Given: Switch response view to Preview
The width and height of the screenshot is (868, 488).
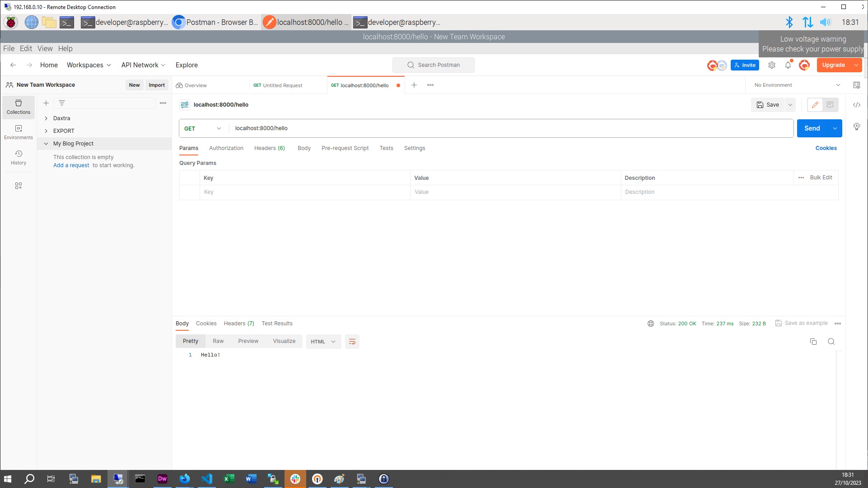Looking at the screenshot, I should pos(248,341).
